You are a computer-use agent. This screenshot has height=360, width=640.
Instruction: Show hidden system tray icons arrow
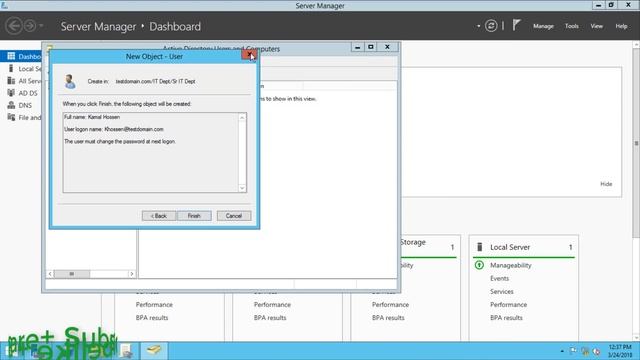(562, 351)
